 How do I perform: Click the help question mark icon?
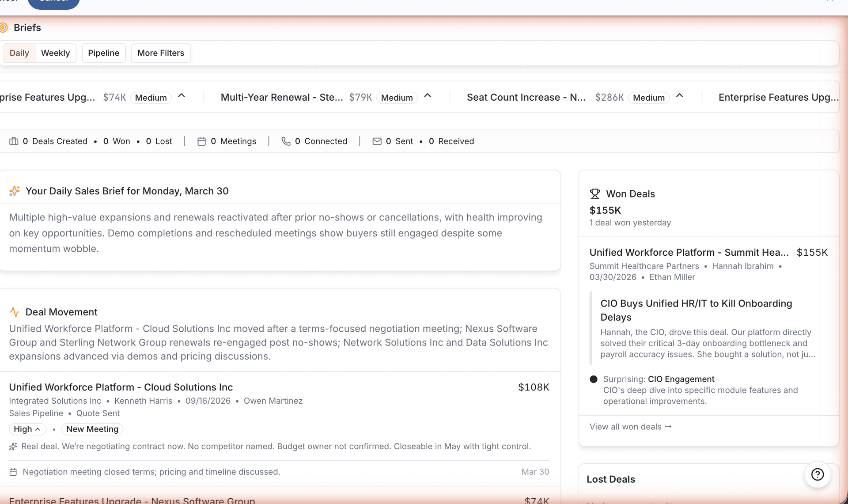pos(818,474)
